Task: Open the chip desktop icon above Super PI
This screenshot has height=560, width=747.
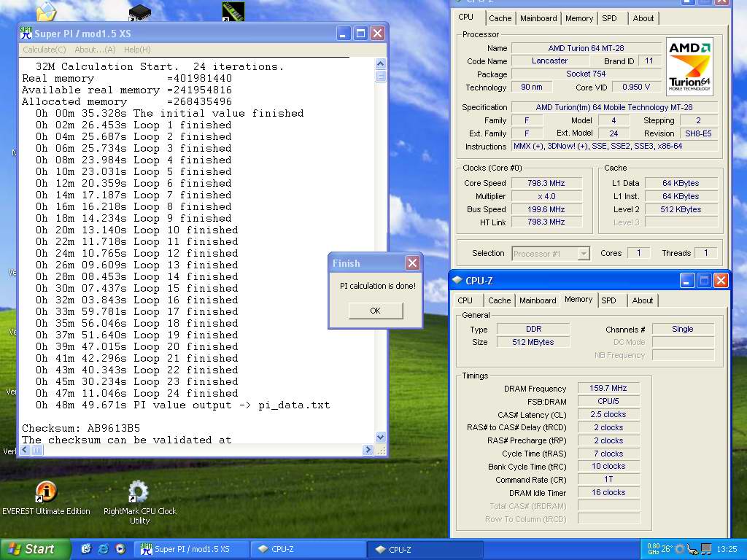Action: pos(139,12)
